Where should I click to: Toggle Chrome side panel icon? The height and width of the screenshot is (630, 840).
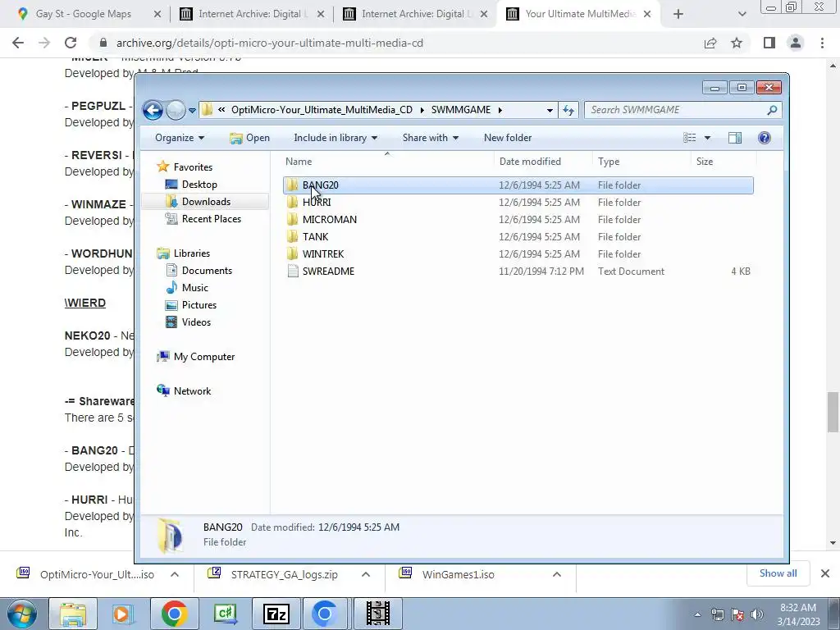click(x=769, y=43)
